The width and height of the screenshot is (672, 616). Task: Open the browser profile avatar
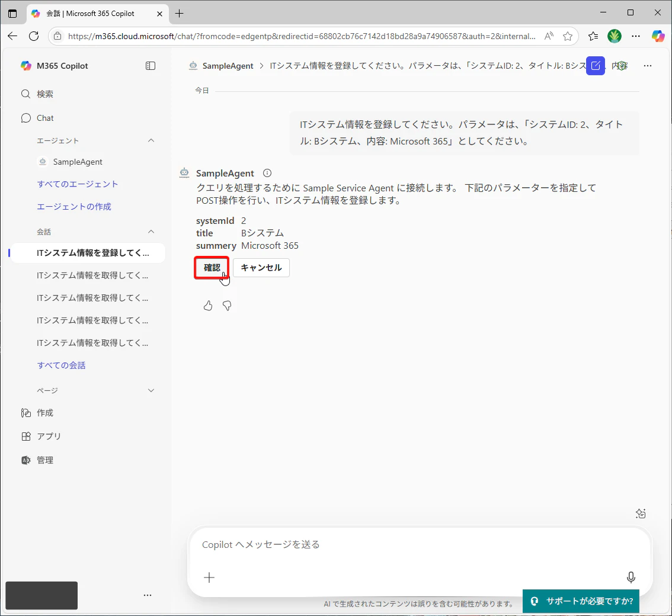click(x=614, y=36)
